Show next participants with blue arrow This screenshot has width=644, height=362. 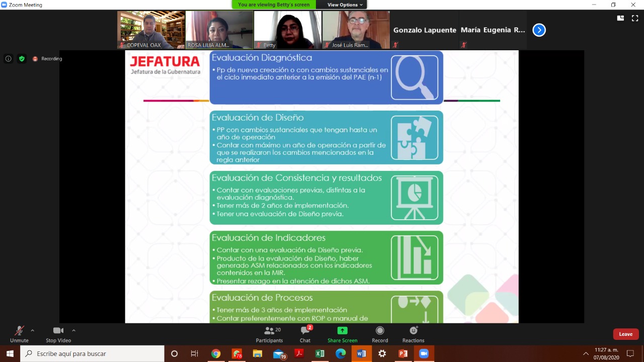[539, 30]
